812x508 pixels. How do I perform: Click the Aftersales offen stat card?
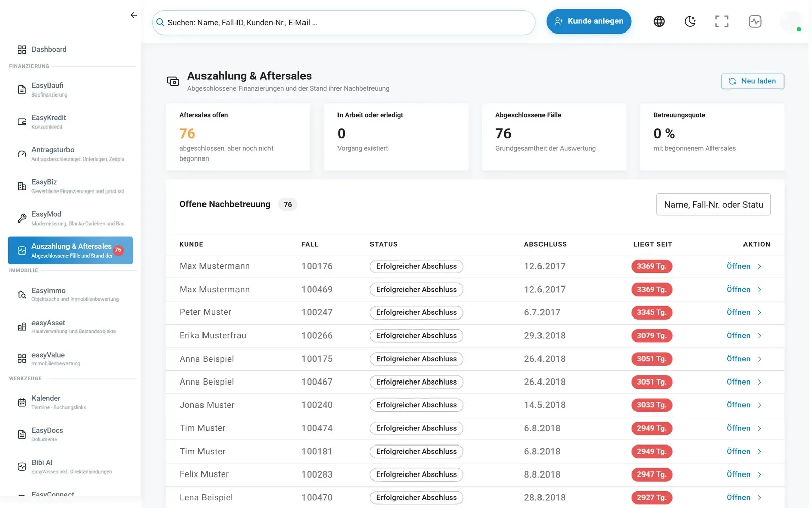click(x=238, y=137)
